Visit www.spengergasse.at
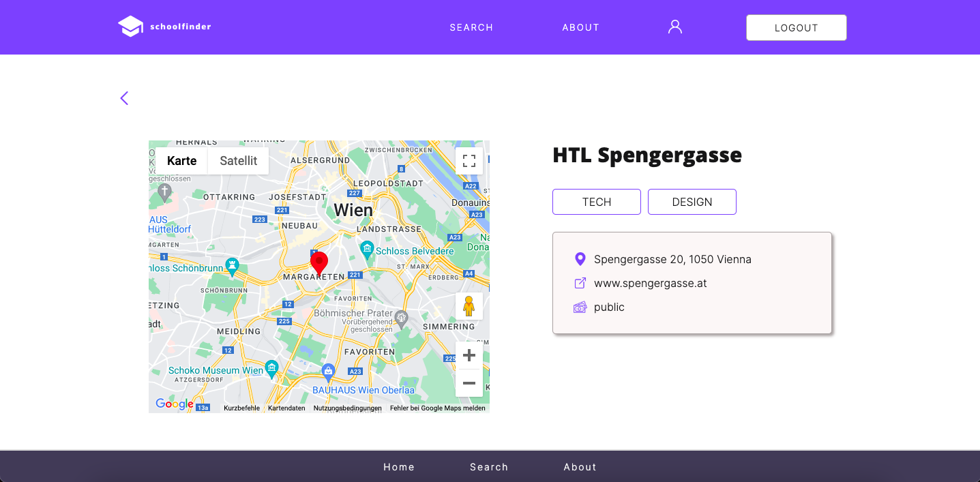Screen dimensions: 980x482 650,283
